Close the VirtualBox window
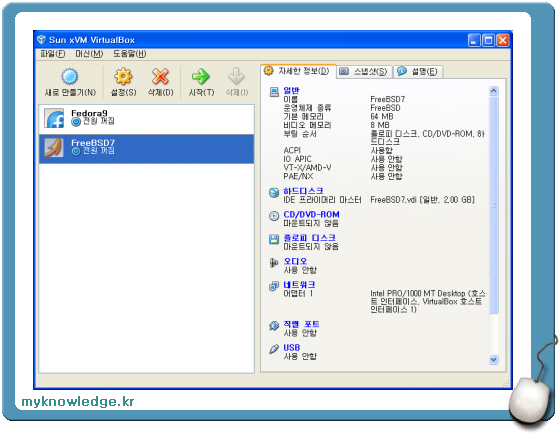The width and height of the screenshot is (560, 433). coord(502,40)
